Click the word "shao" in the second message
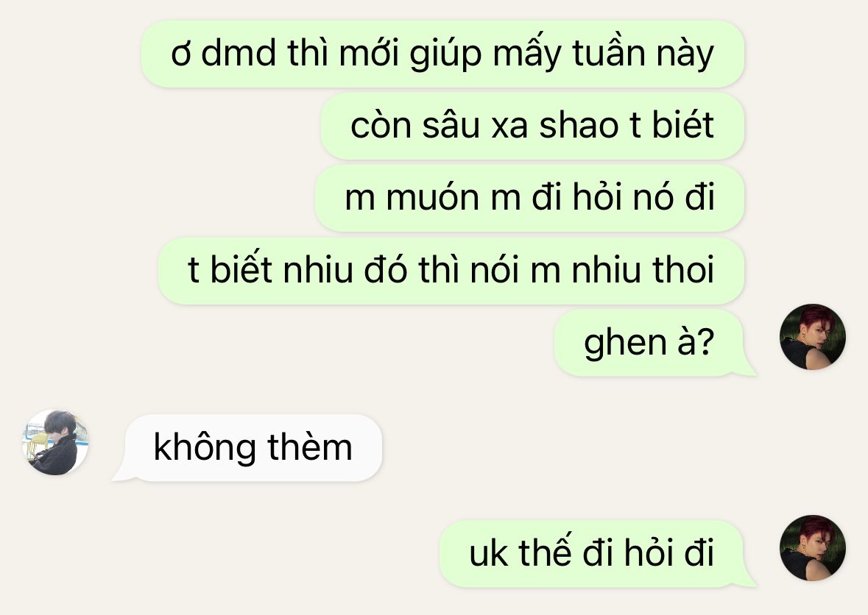 click(579, 126)
